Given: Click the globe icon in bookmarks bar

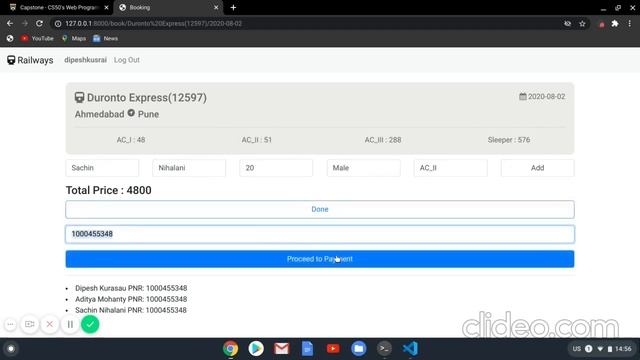Looking at the screenshot, I should pyautogui.click(x=10, y=38).
